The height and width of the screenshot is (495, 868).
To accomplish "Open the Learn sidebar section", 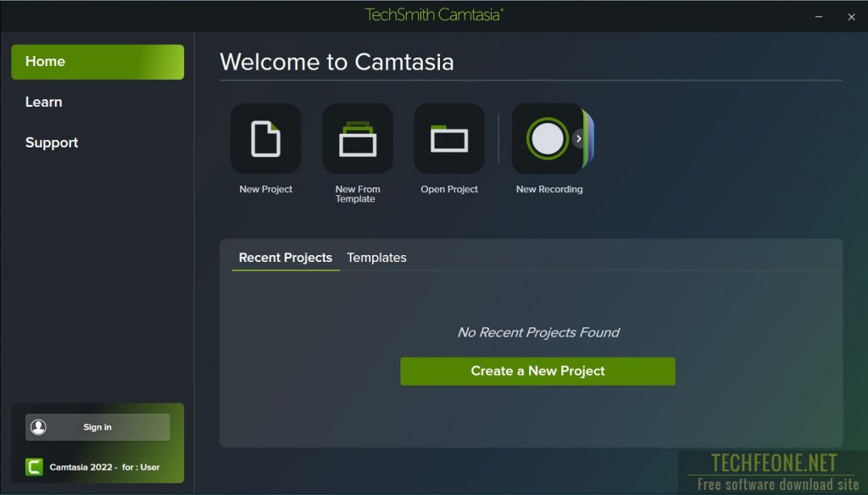I will tap(44, 102).
